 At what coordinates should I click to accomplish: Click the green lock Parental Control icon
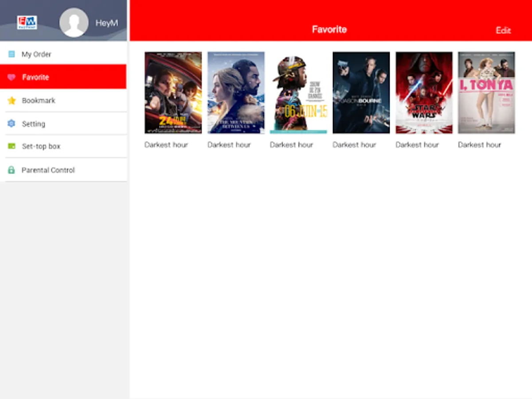click(x=12, y=170)
